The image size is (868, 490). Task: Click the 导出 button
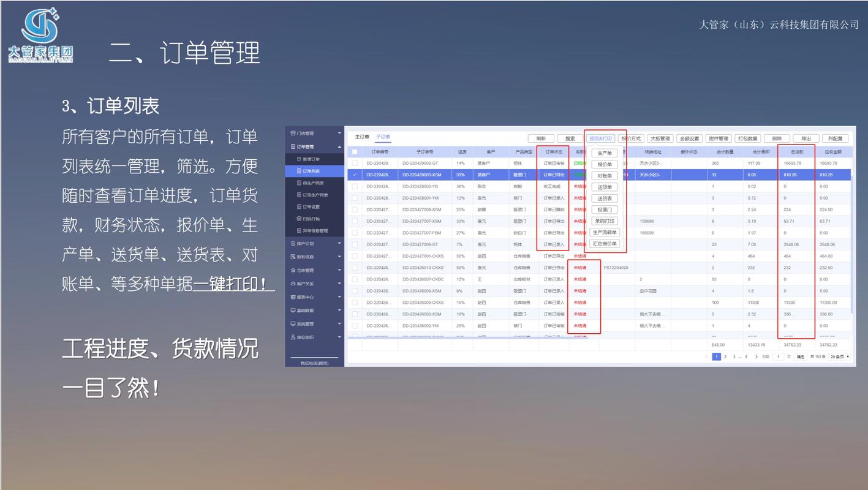(806, 138)
